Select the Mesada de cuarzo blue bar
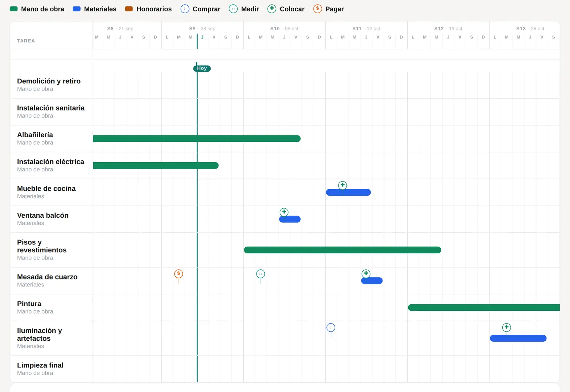 tap(372, 281)
